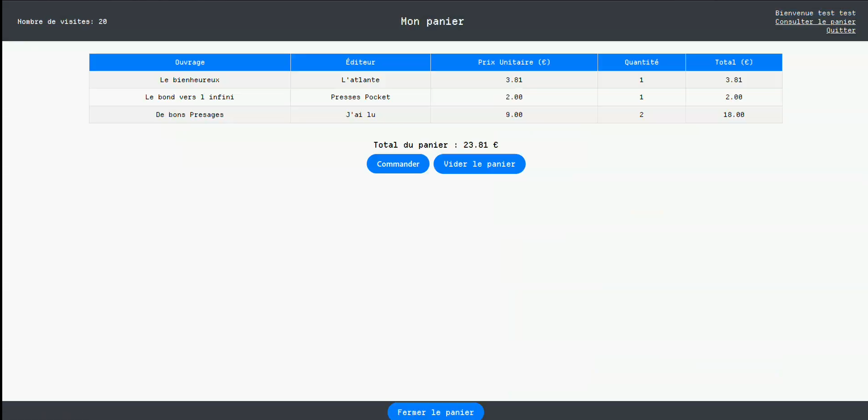Select the Le bienheureux book title
Image resolution: width=868 pixels, height=420 pixels.
coord(190,80)
